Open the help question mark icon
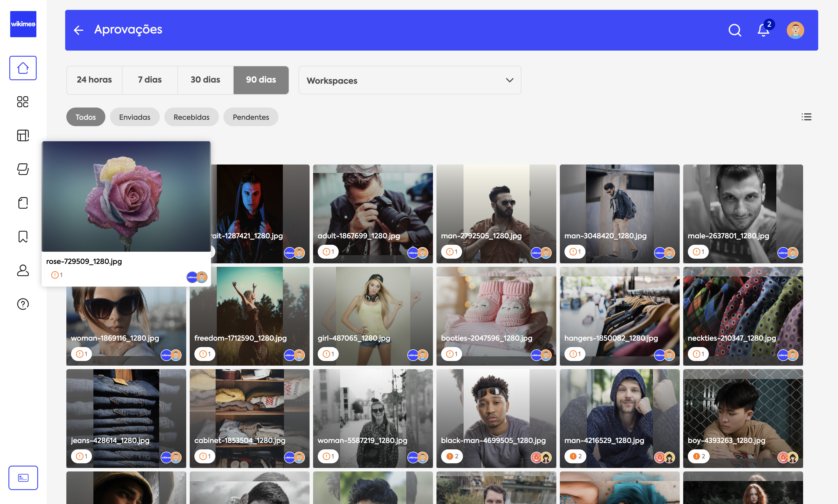The width and height of the screenshot is (838, 504). tap(23, 304)
